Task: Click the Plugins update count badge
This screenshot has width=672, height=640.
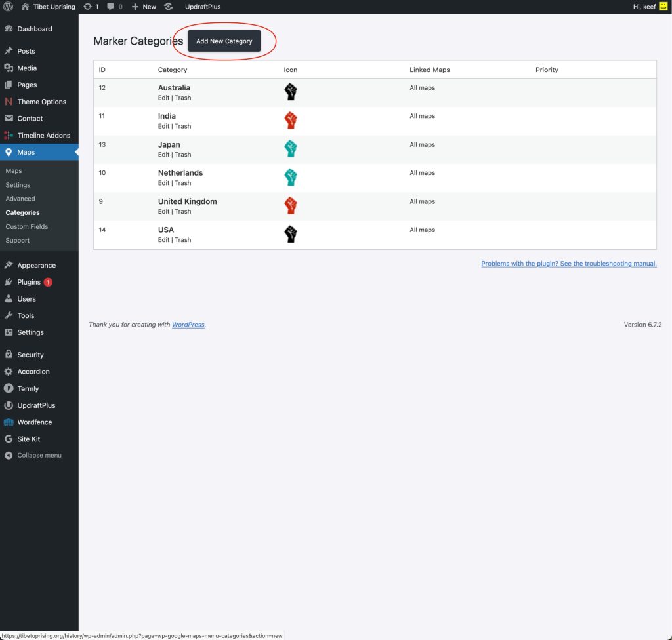Action: coord(48,282)
